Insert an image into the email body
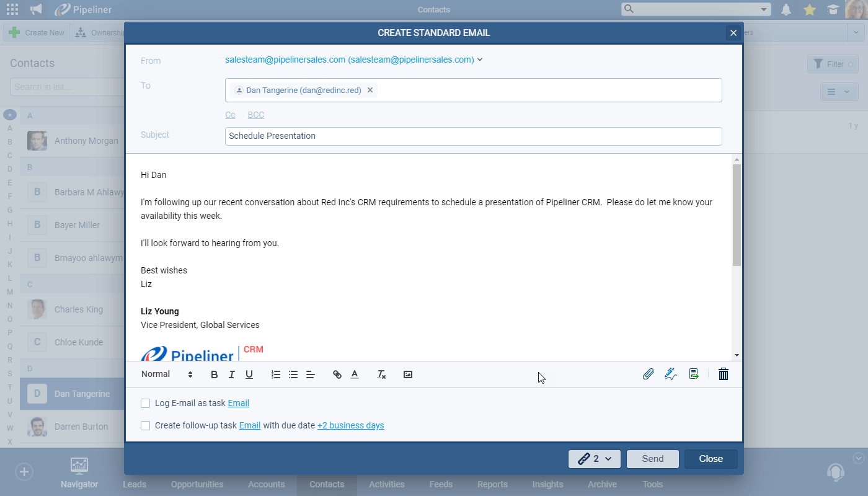The image size is (868, 496). tap(407, 374)
